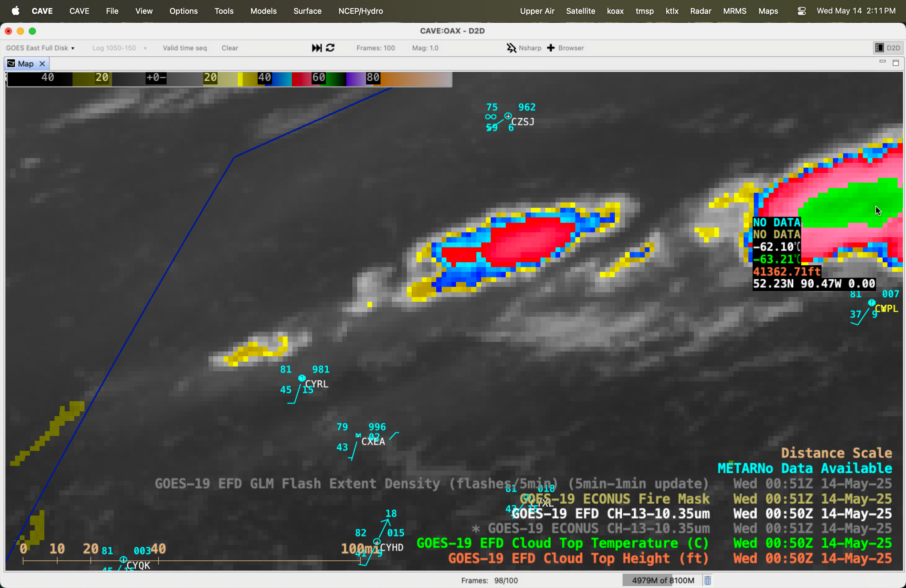
Task: Click the Mag: 1.0 control
Action: 425,48
